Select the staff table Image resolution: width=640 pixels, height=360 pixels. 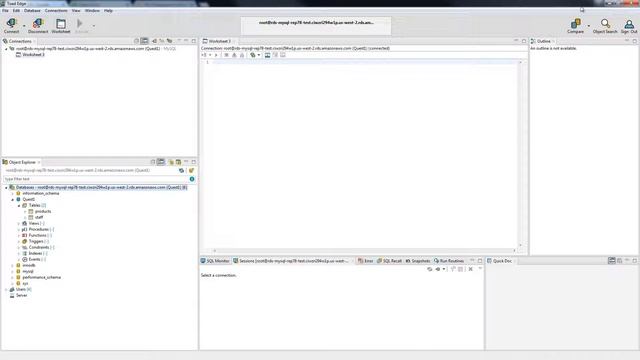[x=39, y=218]
